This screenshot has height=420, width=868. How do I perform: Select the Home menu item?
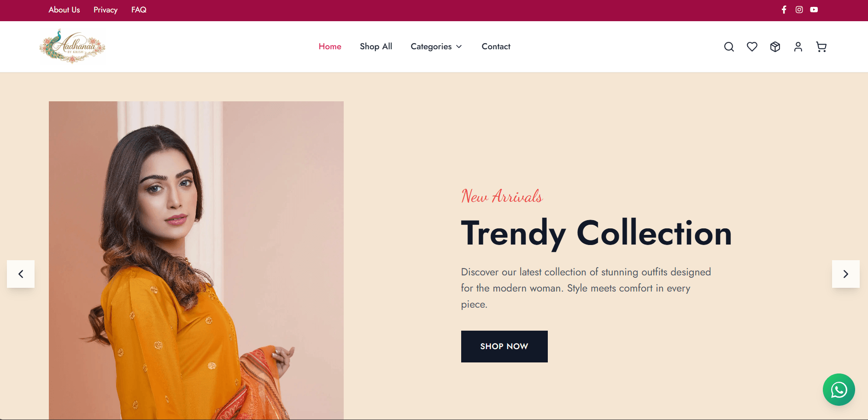(x=330, y=47)
